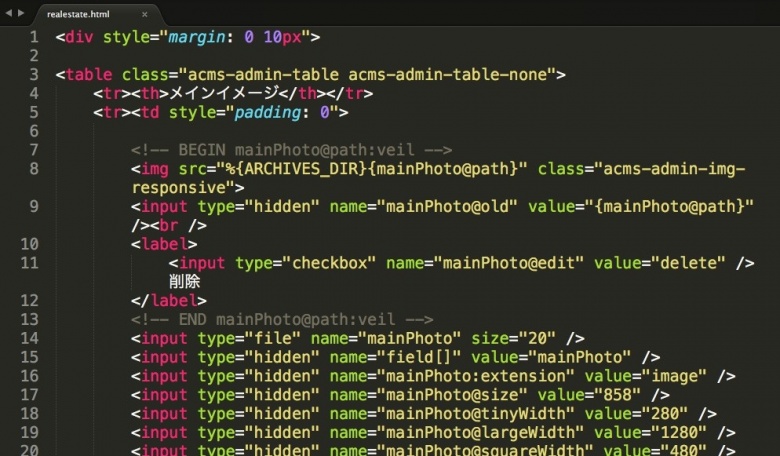This screenshot has width=780, height=456.
Task: Click the left tab navigation arrow
Action: 9,13
